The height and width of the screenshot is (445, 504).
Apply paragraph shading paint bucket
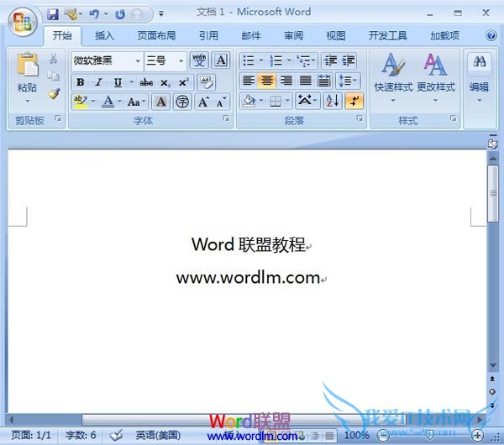pyautogui.click(x=249, y=102)
